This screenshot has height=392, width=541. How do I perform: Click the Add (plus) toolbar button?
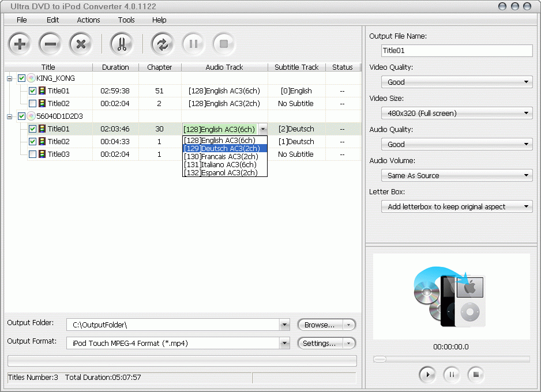pos(20,44)
